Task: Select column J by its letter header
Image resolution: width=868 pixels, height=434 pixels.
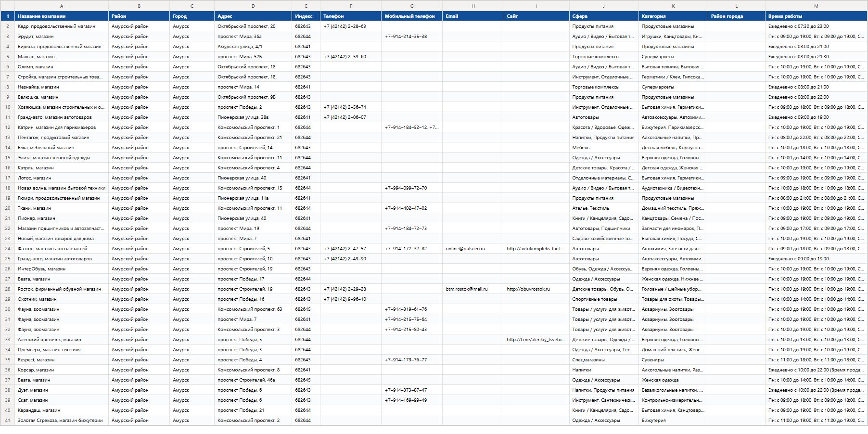Action: [x=604, y=6]
